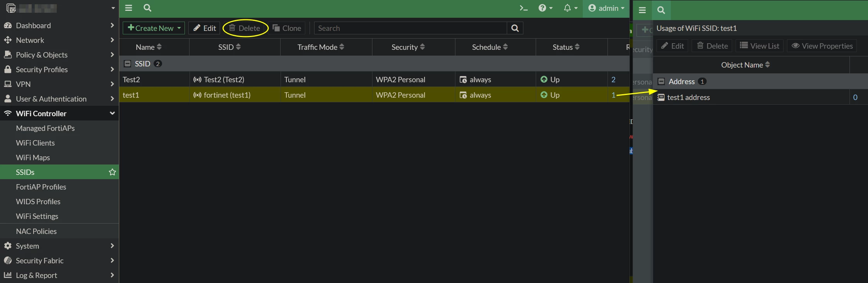Click the Up status icon in Test2 row
The width and height of the screenshot is (868, 283).
[x=544, y=80]
